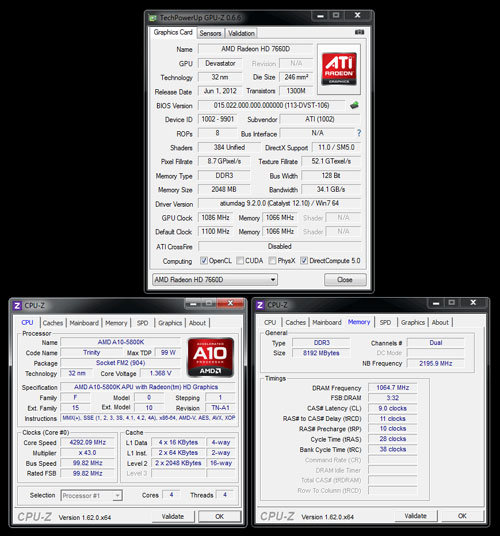Screen dimensions: 500x536
Task: Switch to the Sensors tab in GPU-Z
Action: (x=210, y=33)
